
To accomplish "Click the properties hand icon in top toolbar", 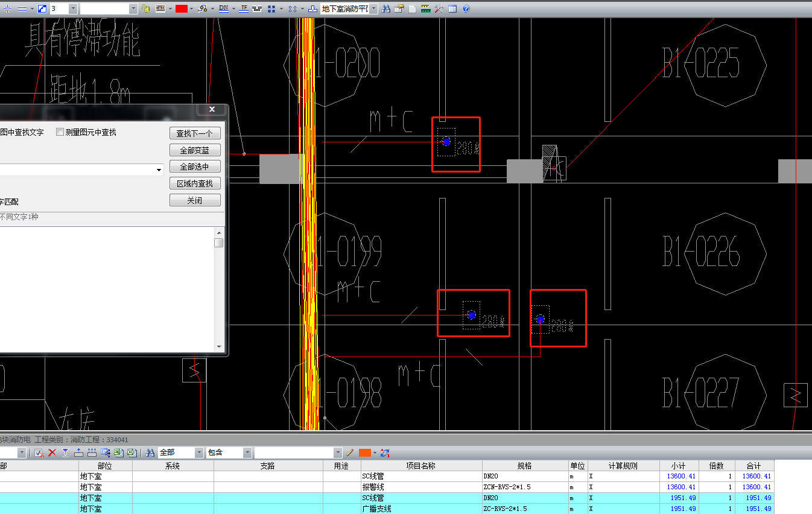I will point(399,8).
